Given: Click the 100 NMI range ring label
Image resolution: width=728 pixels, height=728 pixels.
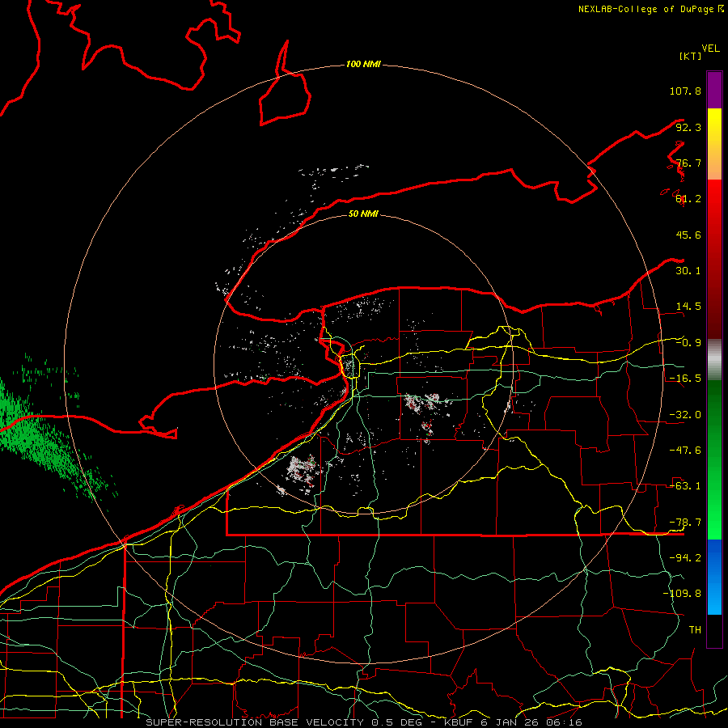Looking at the screenshot, I should pyautogui.click(x=363, y=64).
